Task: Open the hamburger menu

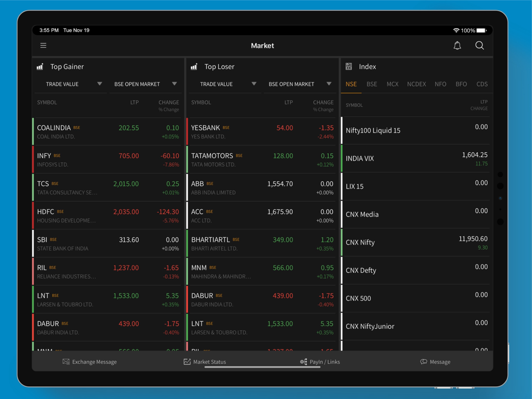Action: pos(44,46)
